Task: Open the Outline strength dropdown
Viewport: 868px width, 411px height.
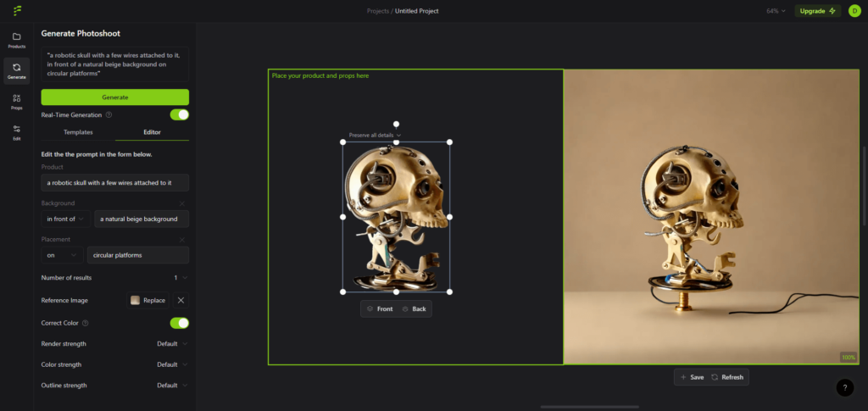Action: 172,386
